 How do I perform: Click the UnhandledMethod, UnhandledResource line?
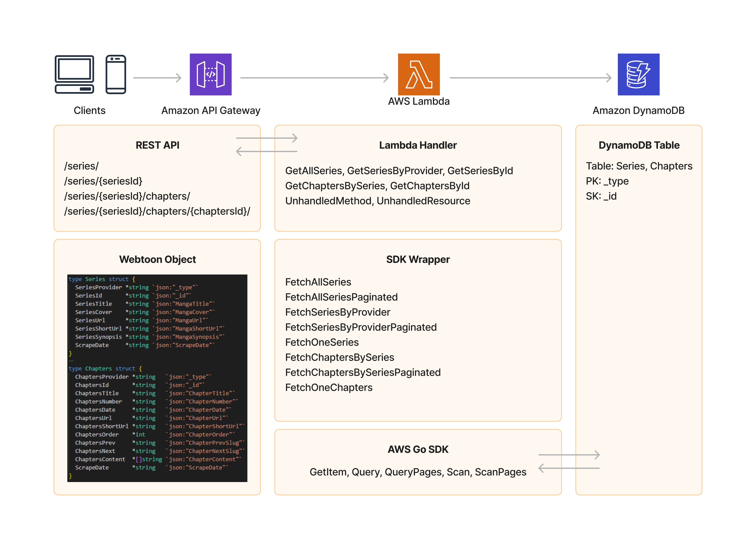point(377,201)
